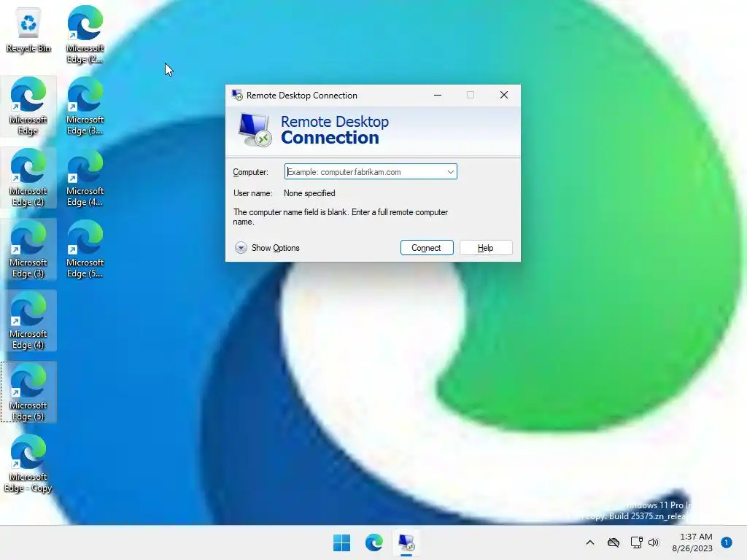Viewport: 747px width, 560px height.
Task: Click the 'None specified' user name text
Action: point(309,193)
